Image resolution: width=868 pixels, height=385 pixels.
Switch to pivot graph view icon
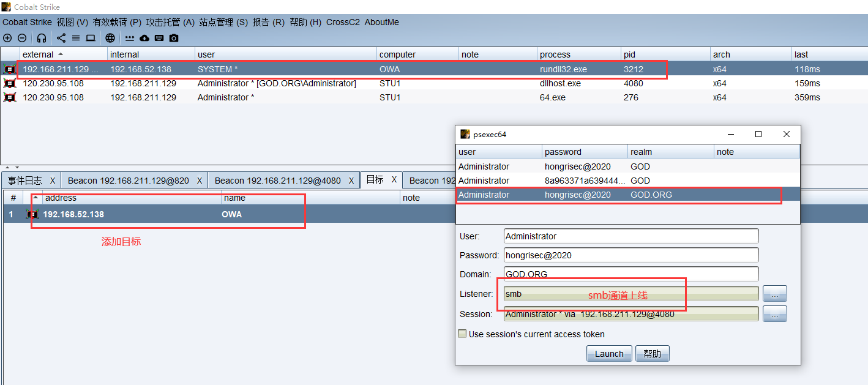(x=61, y=38)
